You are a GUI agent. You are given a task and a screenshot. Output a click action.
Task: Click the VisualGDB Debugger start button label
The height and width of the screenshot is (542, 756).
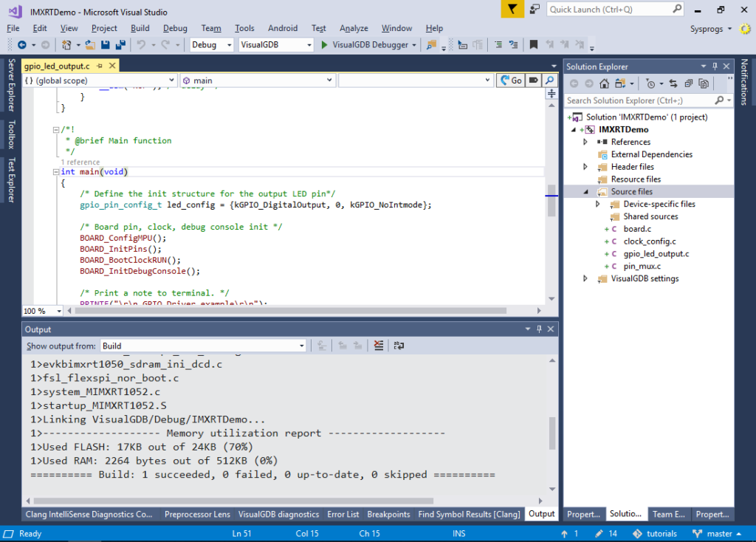pos(370,45)
